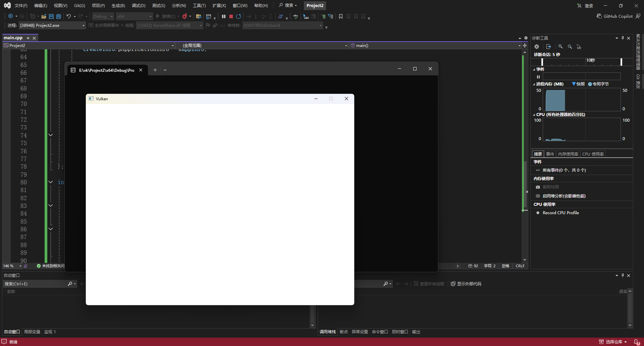Click the Visual Studio logo icon
Screen dimensions: 644x346
tap(7, 5)
